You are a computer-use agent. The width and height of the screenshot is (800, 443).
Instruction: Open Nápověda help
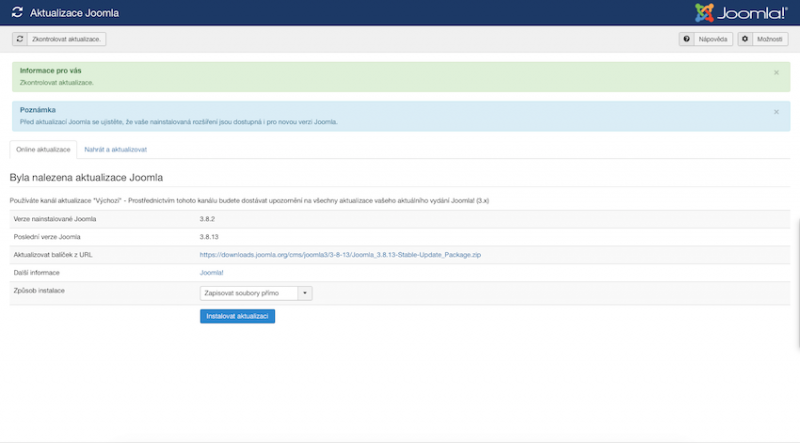point(706,39)
